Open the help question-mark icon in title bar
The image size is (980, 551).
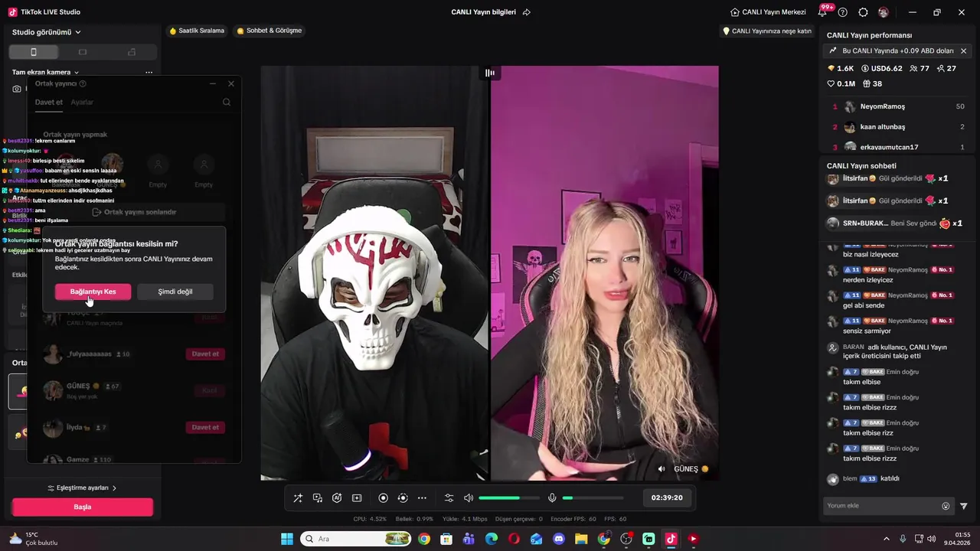tap(843, 12)
